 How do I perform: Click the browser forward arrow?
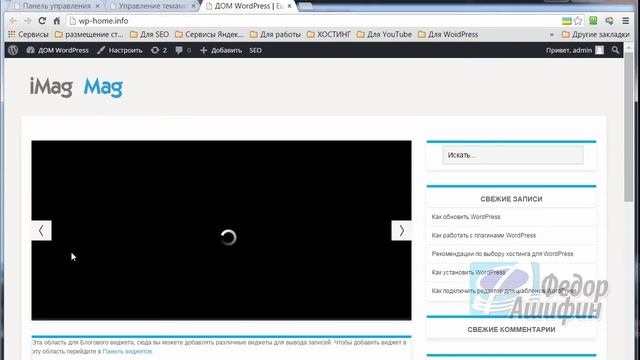27,21
